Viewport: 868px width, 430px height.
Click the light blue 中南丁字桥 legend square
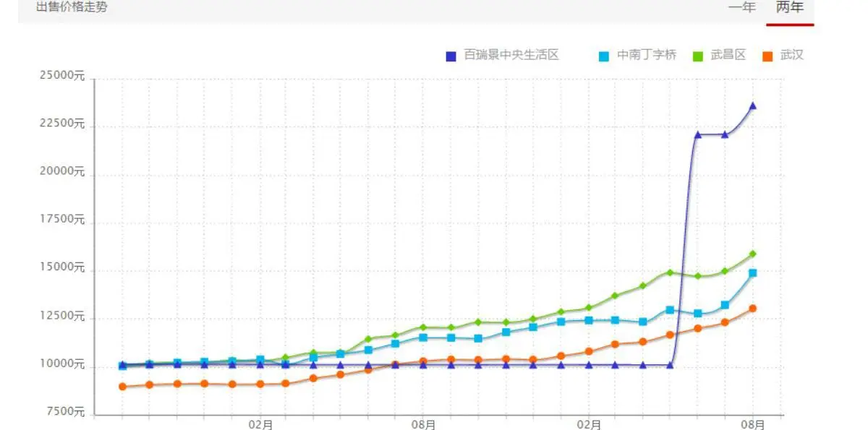click(x=604, y=56)
